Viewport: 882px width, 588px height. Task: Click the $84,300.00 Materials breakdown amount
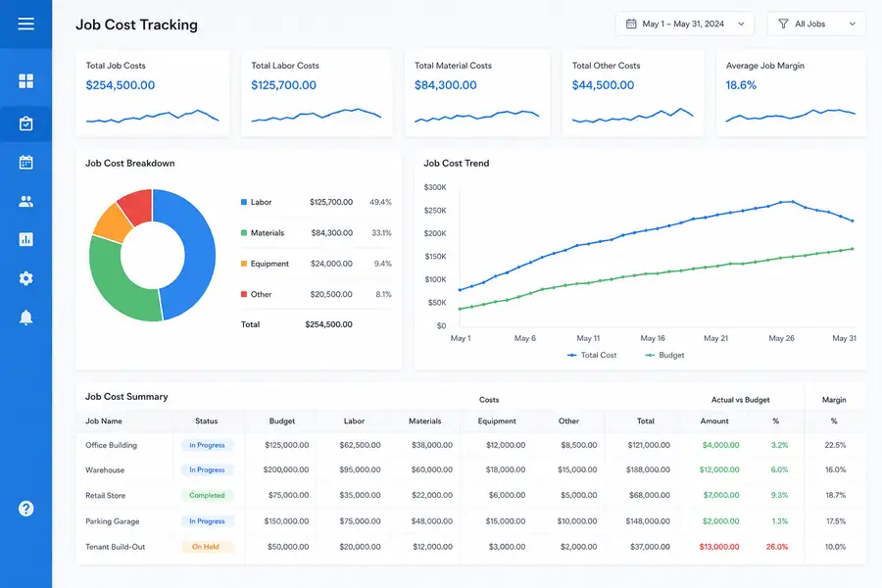332,233
